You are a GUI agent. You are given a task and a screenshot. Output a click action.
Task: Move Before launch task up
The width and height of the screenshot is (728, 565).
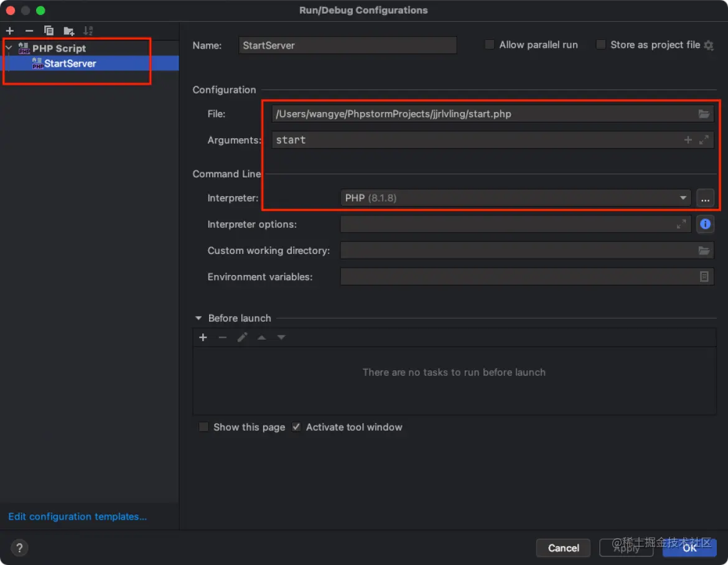point(262,337)
